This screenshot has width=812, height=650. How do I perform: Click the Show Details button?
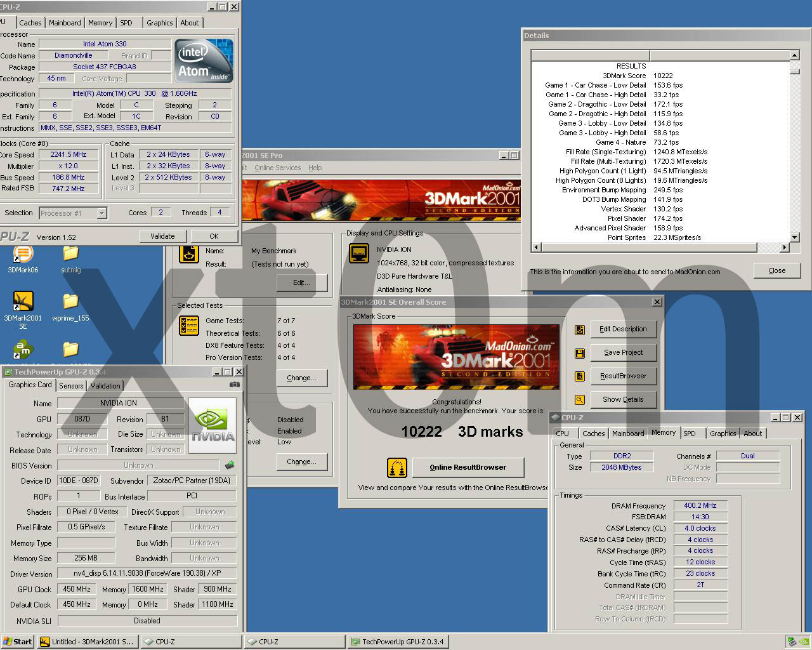coord(623,400)
